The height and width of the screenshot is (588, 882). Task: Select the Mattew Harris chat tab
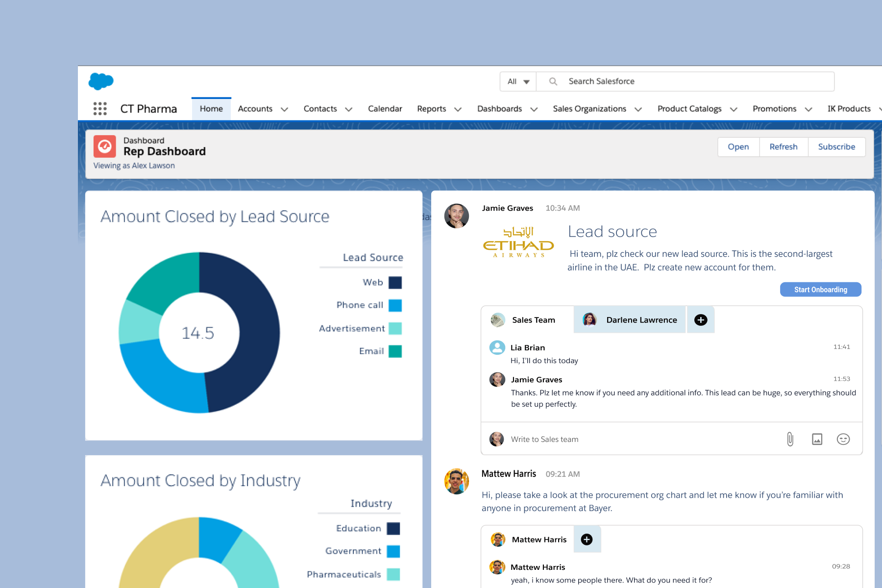pyautogui.click(x=528, y=539)
